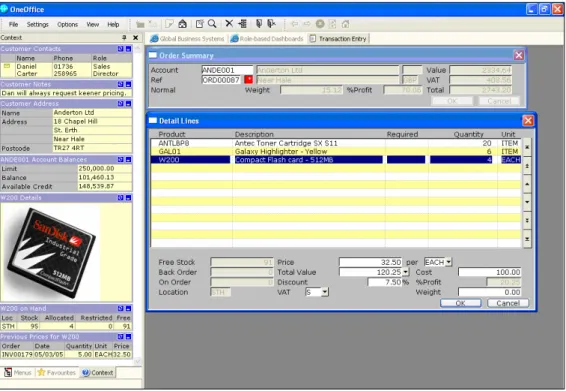Click the Account field ANDE001
Screen dimensions: 566x391
(227, 70)
